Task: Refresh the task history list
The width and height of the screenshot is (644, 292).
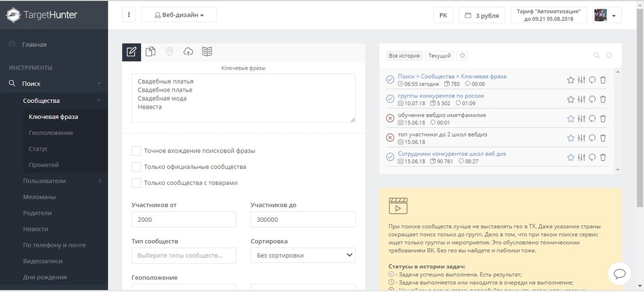Action: pyautogui.click(x=609, y=55)
